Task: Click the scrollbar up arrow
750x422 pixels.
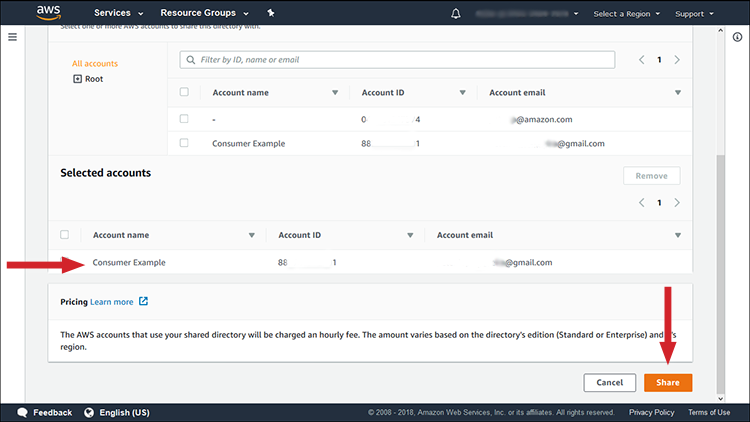Action: (720, 30)
